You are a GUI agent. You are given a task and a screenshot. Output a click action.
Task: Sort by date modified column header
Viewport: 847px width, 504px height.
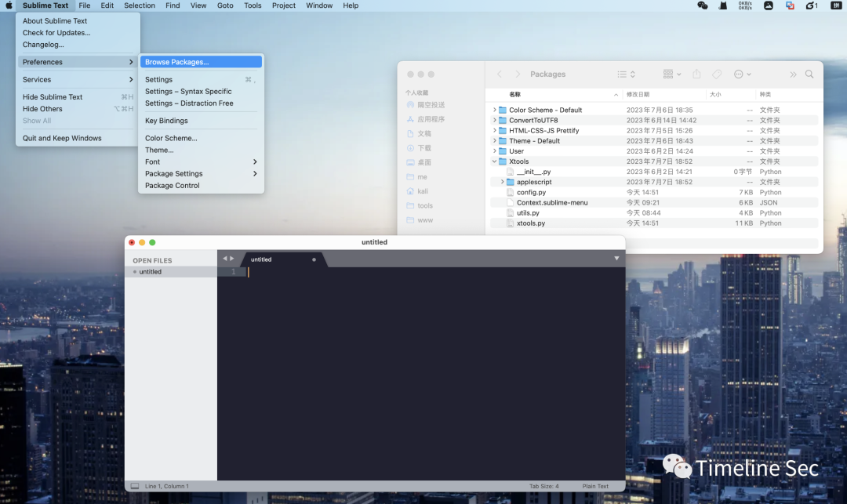[664, 94]
